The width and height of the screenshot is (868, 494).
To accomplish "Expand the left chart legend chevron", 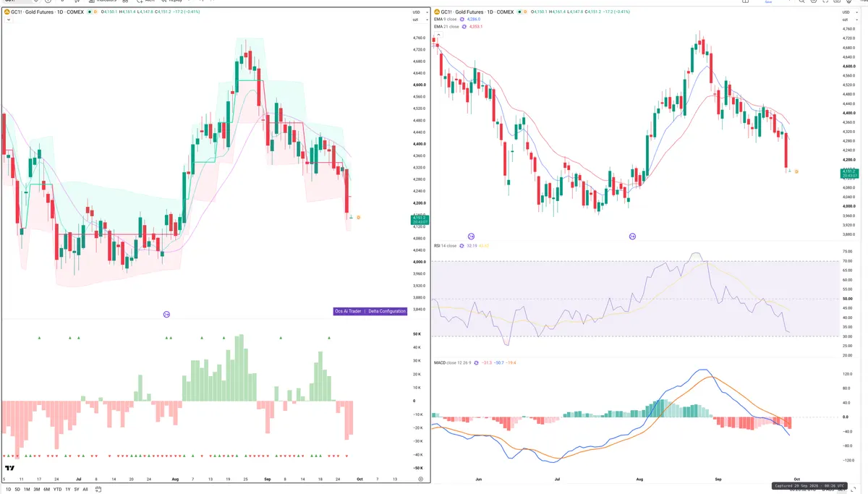I will tap(7, 20).
